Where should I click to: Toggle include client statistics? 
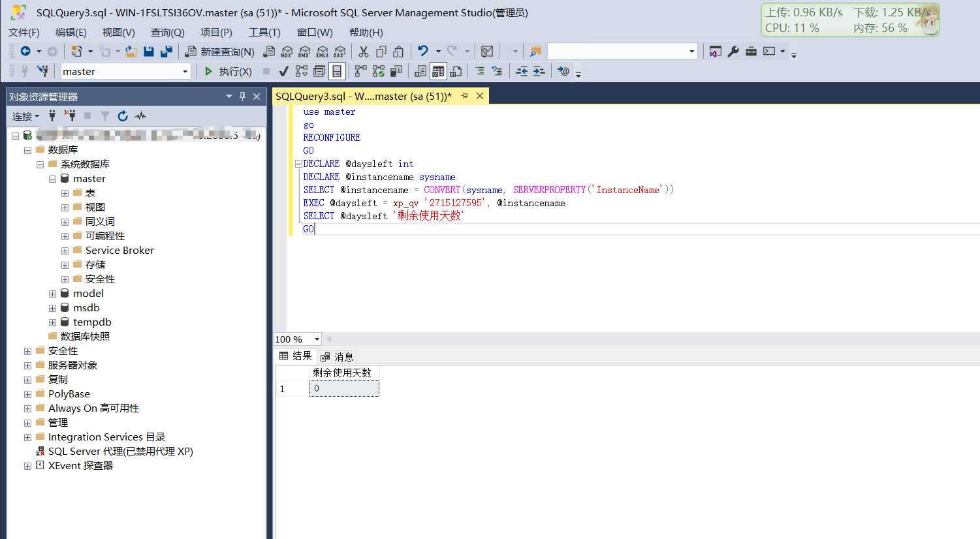click(x=396, y=71)
